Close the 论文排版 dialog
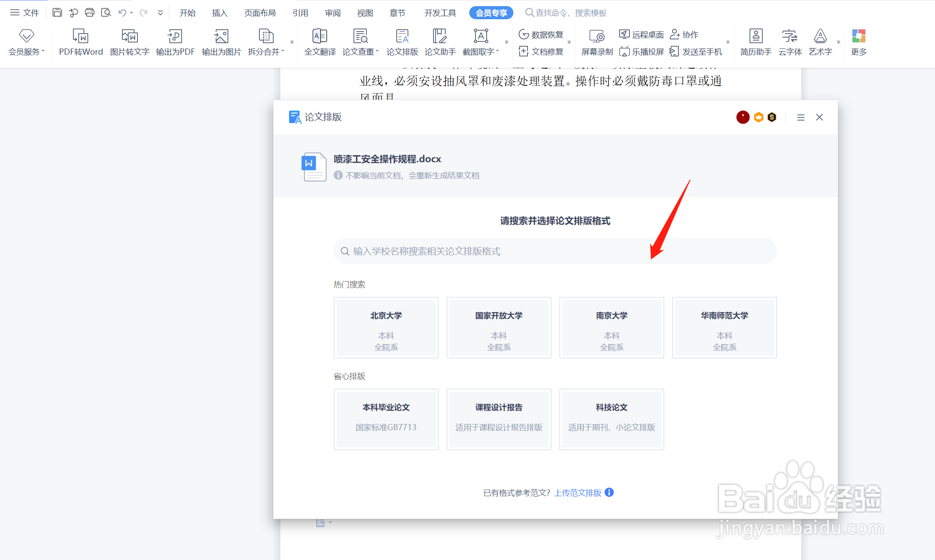This screenshot has width=935, height=560. 820,117
